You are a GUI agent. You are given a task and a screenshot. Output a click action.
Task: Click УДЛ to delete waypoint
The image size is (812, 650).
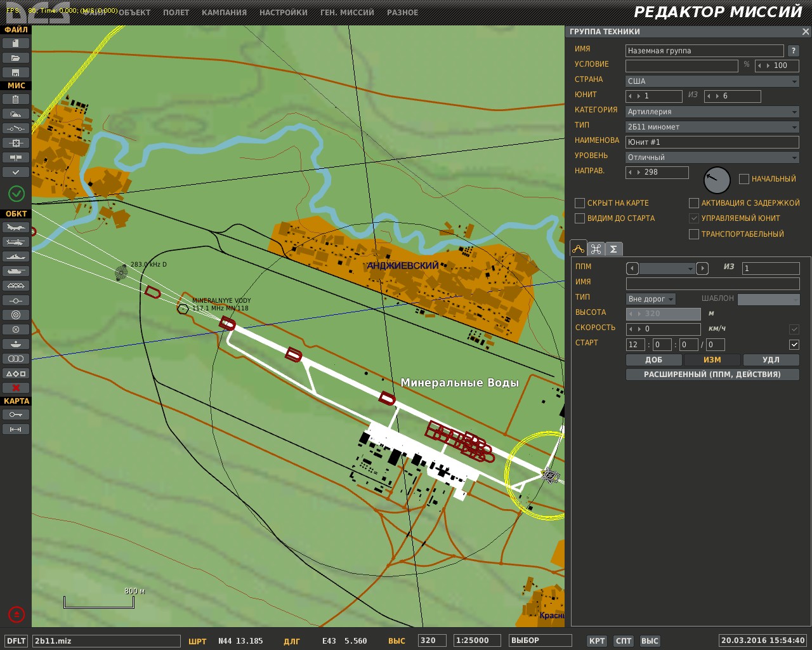point(771,360)
